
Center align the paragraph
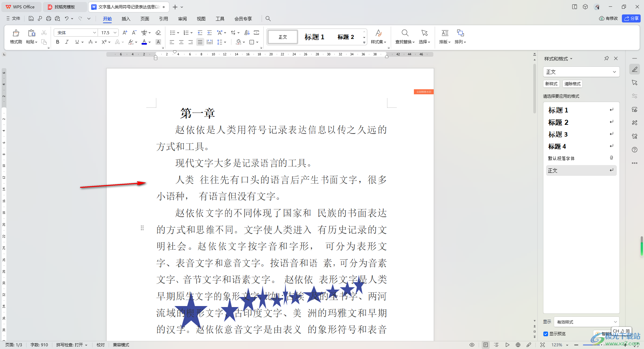(x=181, y=42)
